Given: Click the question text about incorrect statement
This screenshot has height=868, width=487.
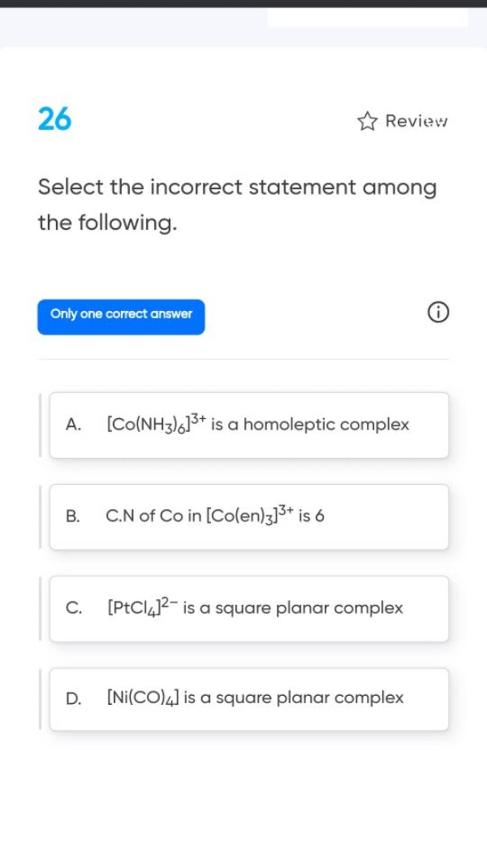Looking at the screenshot, I should point(237,205).
